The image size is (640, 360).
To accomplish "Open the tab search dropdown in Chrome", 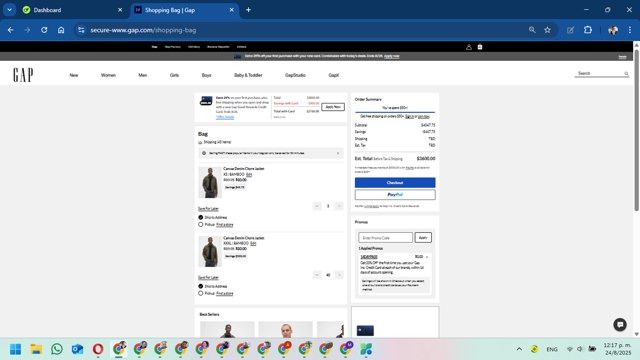I will (x=9, y=10).
